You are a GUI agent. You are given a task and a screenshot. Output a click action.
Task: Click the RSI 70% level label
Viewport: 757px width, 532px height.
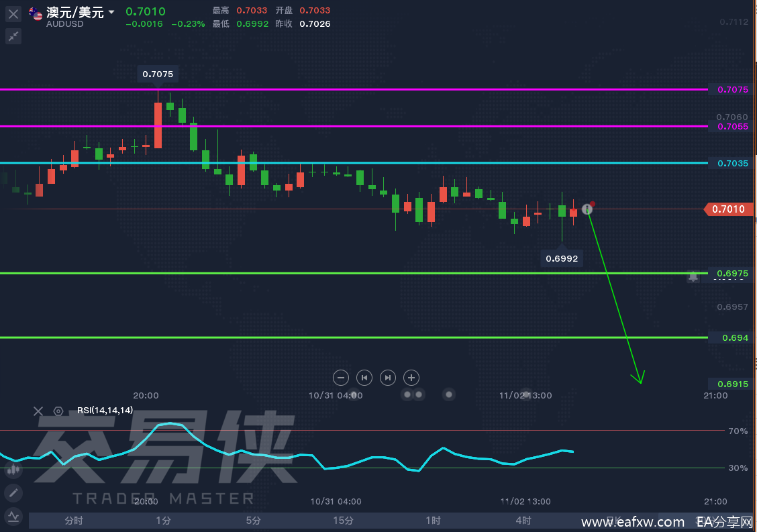[738, 431]
